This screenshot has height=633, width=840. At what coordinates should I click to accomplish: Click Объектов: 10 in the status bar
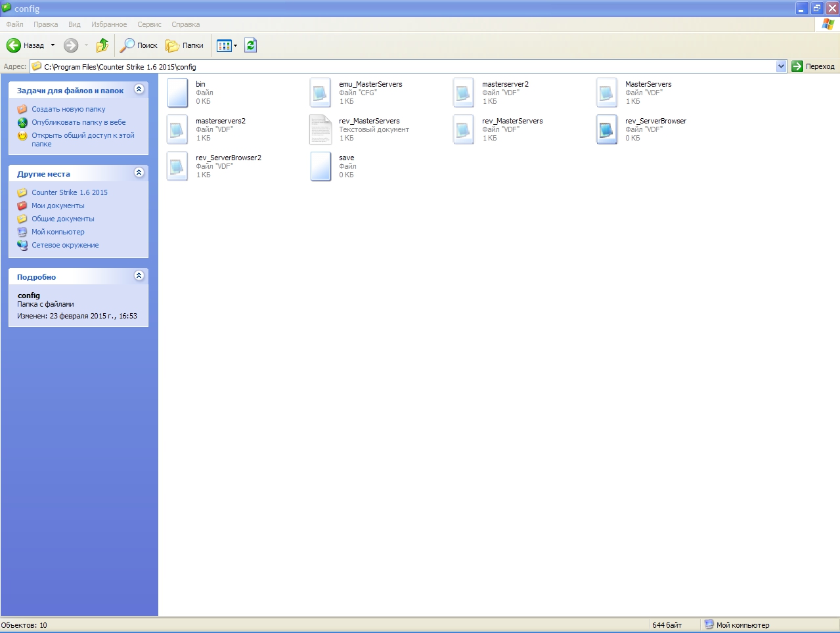pyautogui.click(x=24, y=625)
